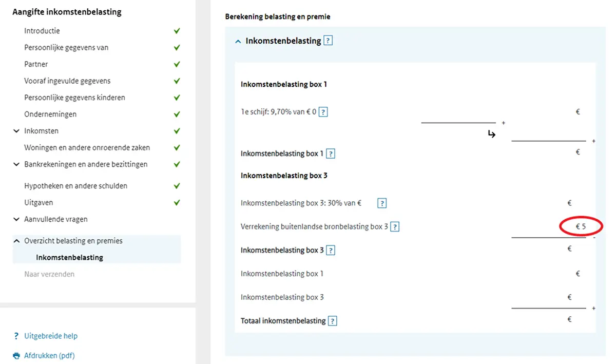Open help for Totaal inkomstenbelasting

(333, 321)
